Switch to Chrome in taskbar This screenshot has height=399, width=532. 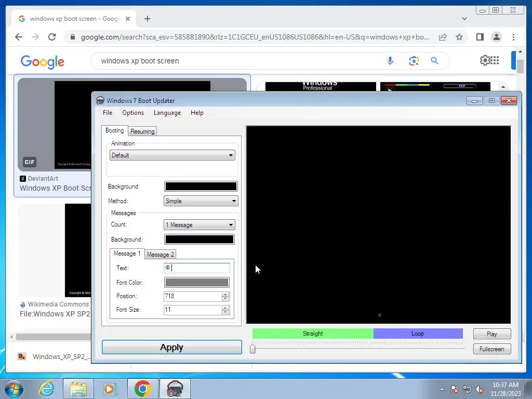tap(142, 389)
